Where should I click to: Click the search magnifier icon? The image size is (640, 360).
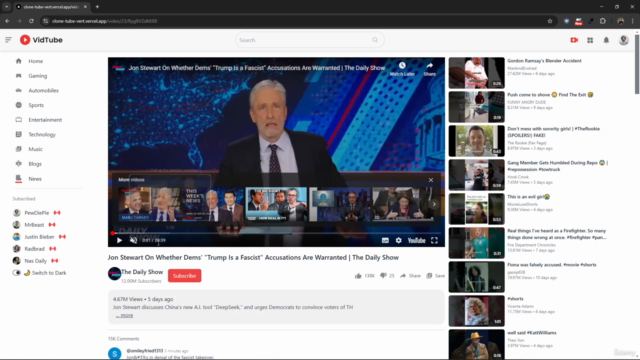pos(375,40)
